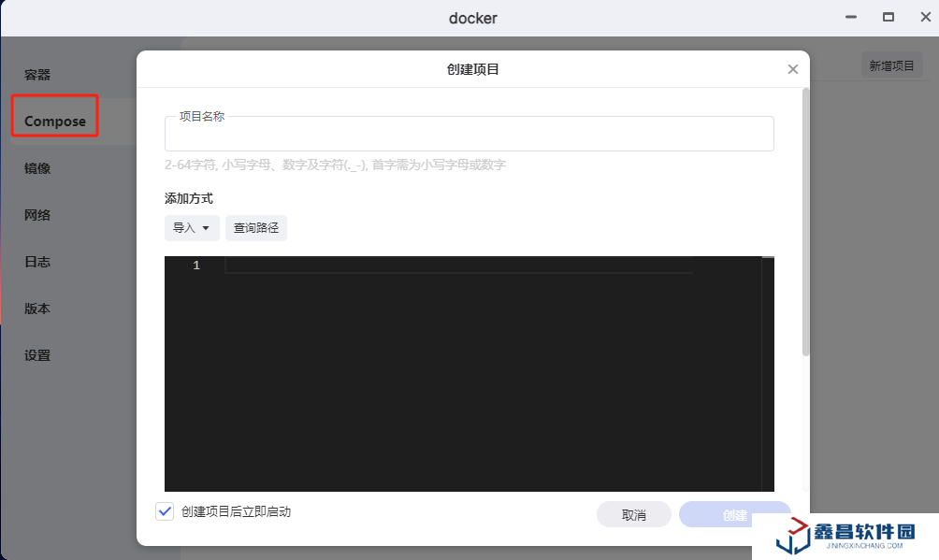The height and width of the screenshot is (560, 939).
Task: Select the Compose sidebar tab
Action: 55,122
